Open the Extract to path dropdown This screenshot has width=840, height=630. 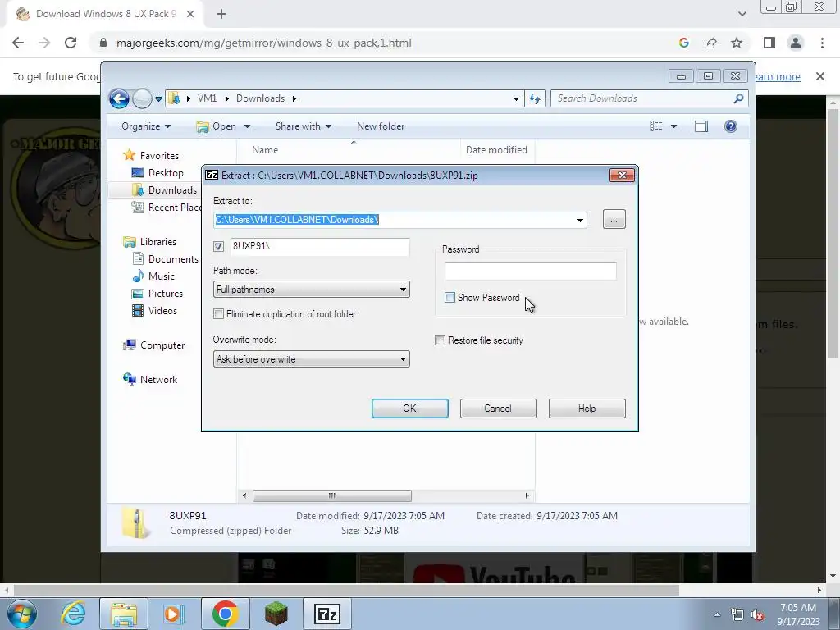click(580, 220)
